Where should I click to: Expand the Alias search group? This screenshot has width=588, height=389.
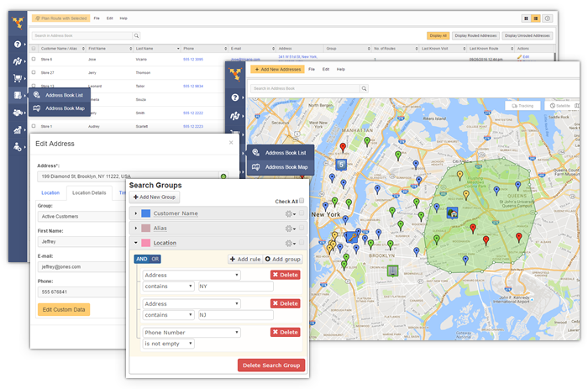[136, 228]
